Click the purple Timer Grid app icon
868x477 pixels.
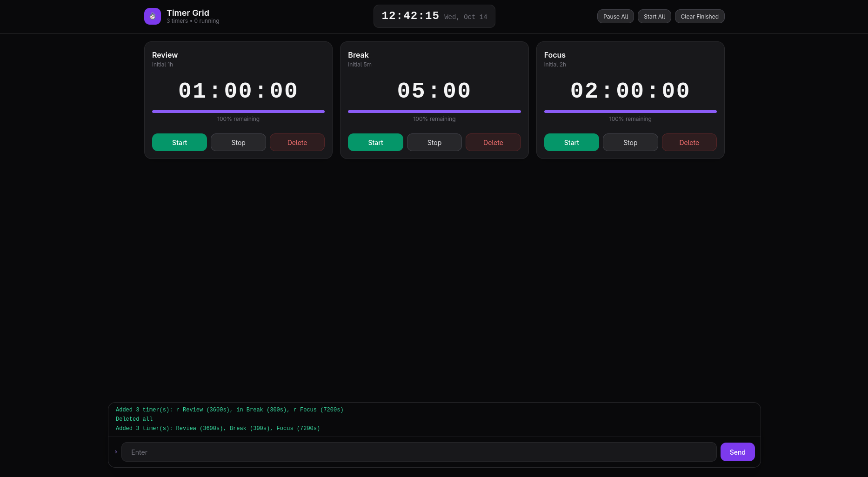[153, 16]
